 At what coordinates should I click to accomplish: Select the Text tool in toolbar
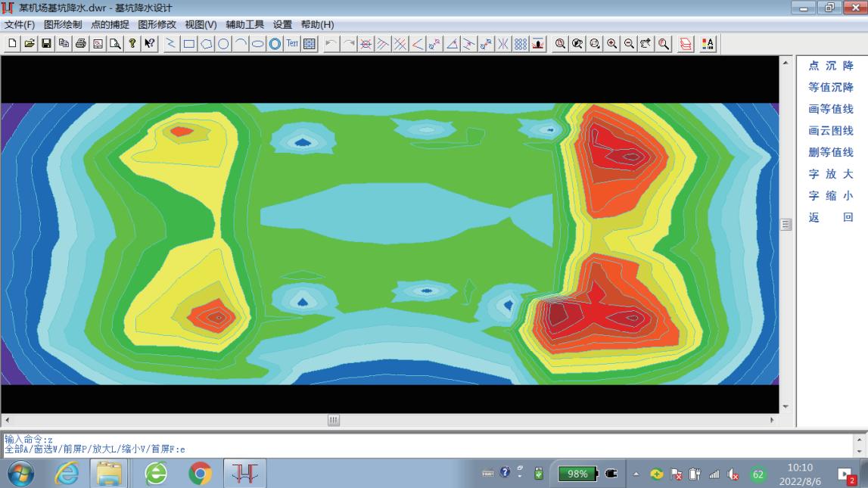point(292,44)
